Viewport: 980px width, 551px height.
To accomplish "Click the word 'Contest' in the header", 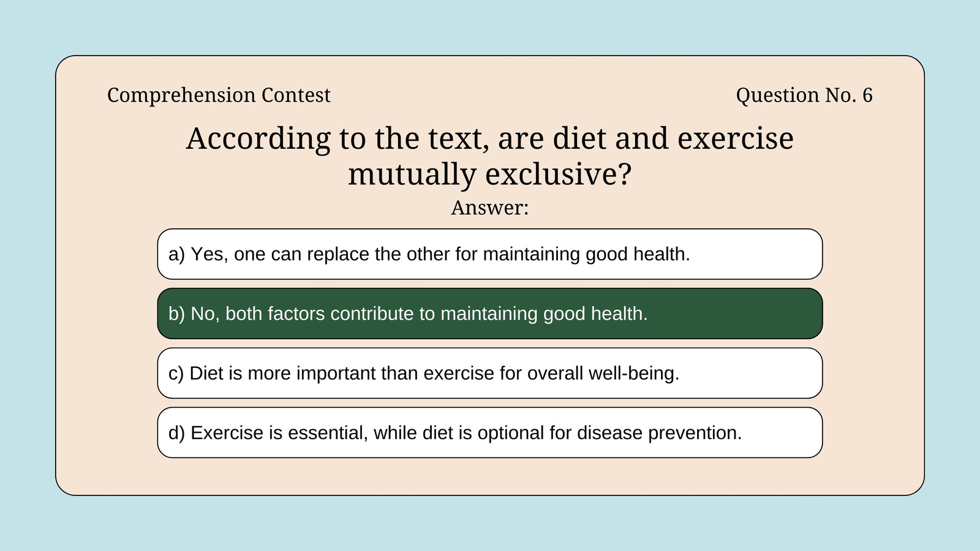I will point(296,95).
